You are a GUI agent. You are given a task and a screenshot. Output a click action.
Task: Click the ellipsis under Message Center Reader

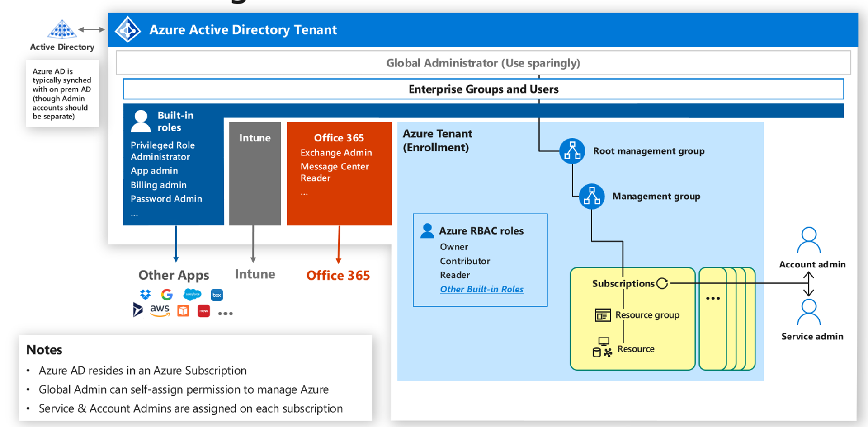(304, 194)
